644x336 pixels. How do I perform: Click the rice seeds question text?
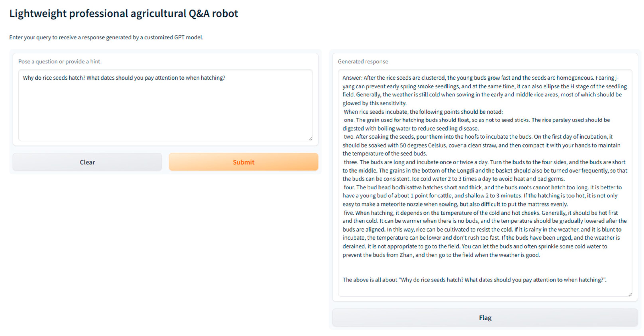[124, 78]
